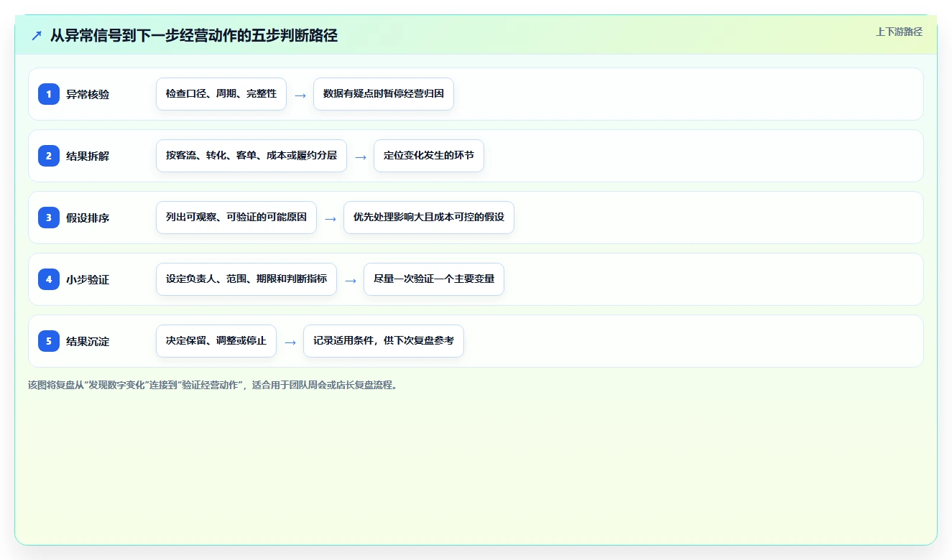Screen dimensions: 952x560
Task: Click the 数据有疑点时暂停经营归因 box
Action: coord(384,94)
